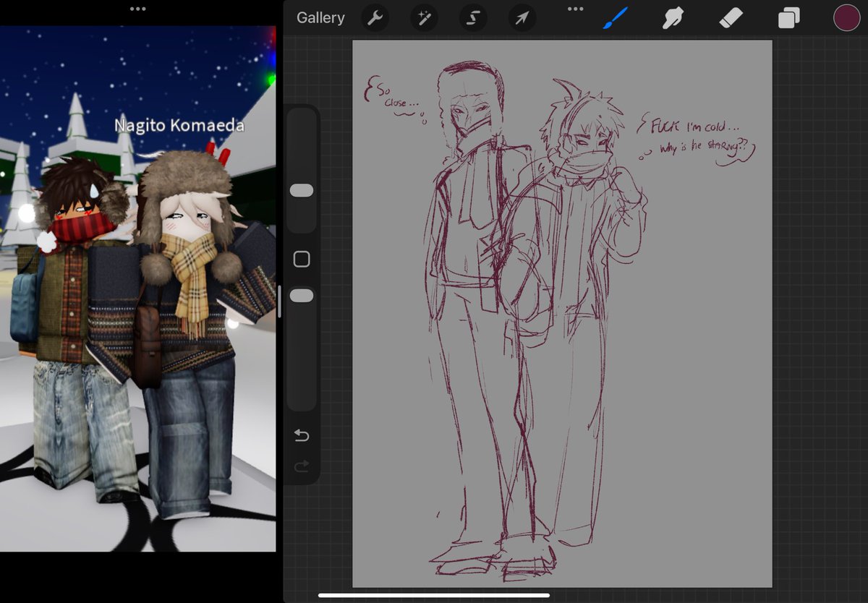Tap the square modify button in the sidebar

302,259
